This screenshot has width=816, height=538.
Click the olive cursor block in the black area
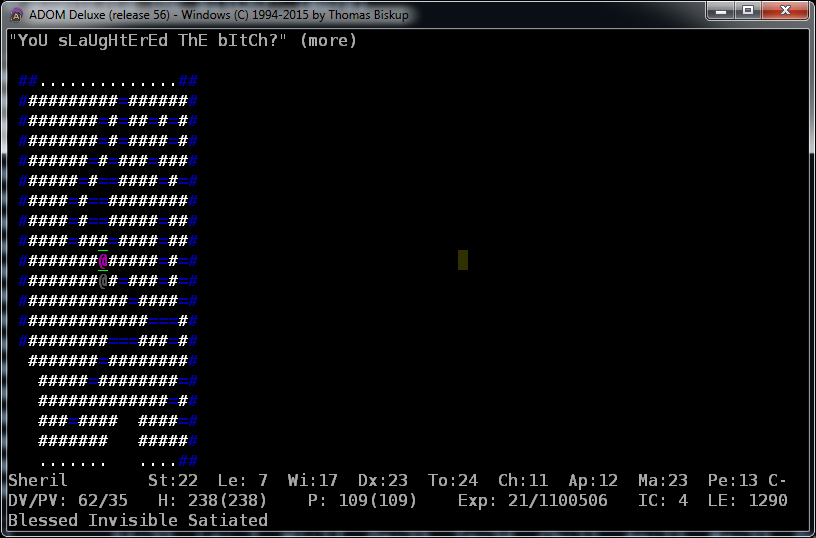(x=463, y=260)
